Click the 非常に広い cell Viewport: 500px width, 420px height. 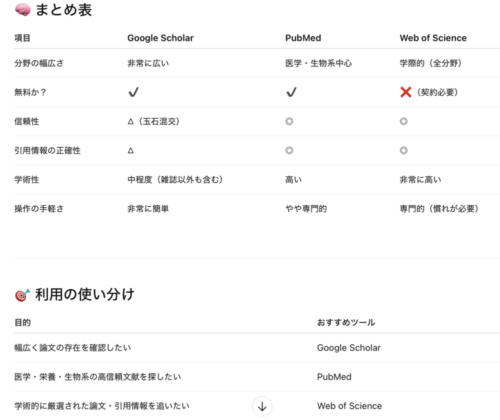(x=148, y=63)
